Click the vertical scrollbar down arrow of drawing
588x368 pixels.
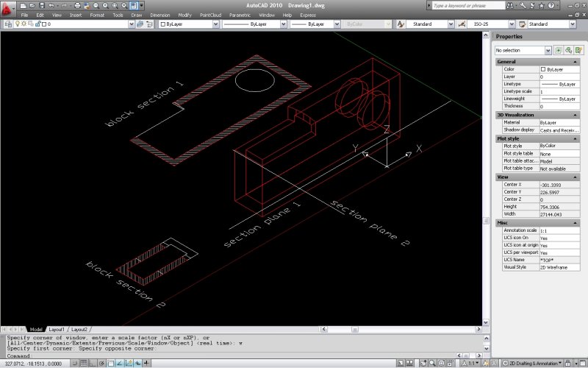click(486, 322)
